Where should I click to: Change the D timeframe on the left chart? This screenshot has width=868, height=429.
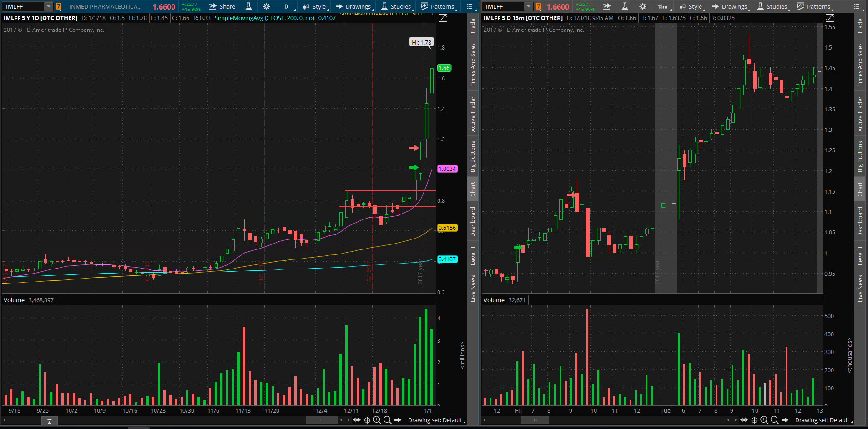click(x=287, y=6)
